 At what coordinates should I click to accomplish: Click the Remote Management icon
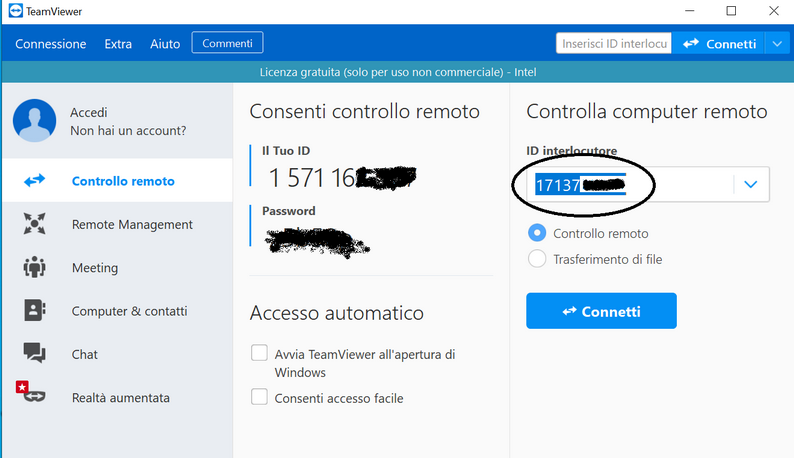pos(34,223)
